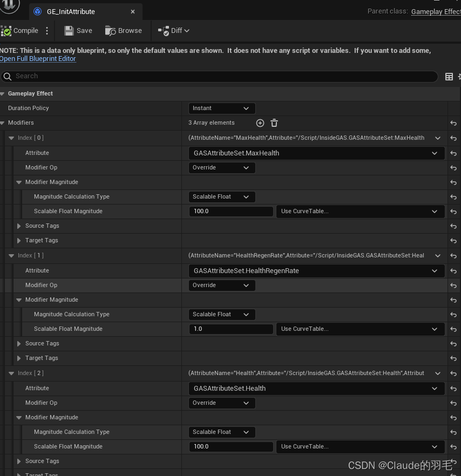Image resolution: width=461 pixels, height=476 pixels.
Task: Open the Diff dropdown
Action: point(174,31)
